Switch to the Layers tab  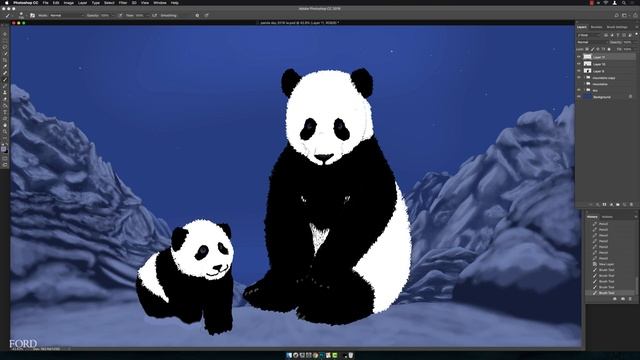582,27
